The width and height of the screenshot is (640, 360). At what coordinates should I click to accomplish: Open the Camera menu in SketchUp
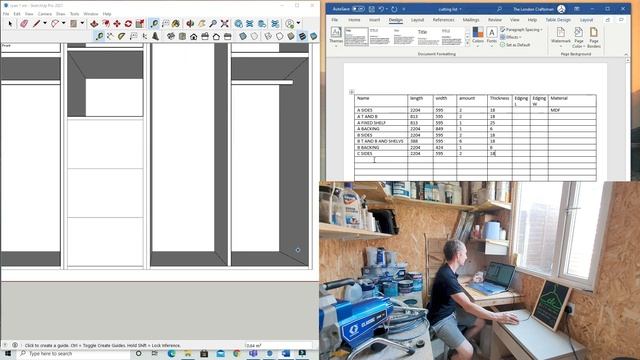pos(44,14)
